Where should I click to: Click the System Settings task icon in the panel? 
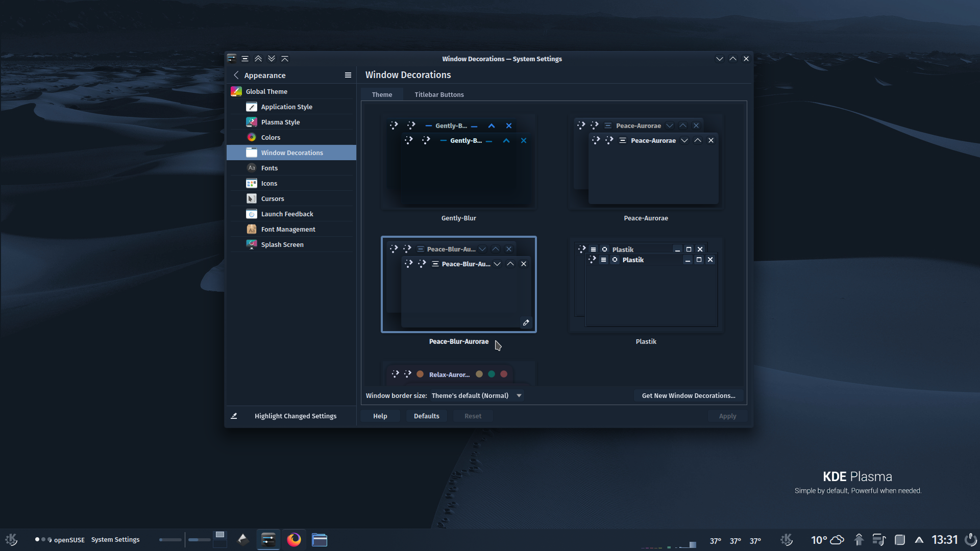[x=268, y=539]
